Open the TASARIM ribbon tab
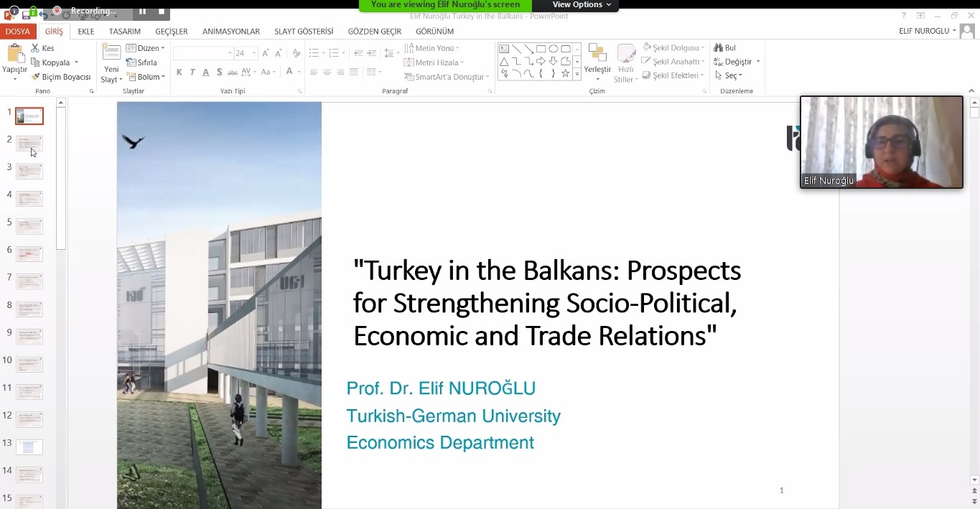Image resolution: width=980 pixels, height=509 pixels. point(124,32)
